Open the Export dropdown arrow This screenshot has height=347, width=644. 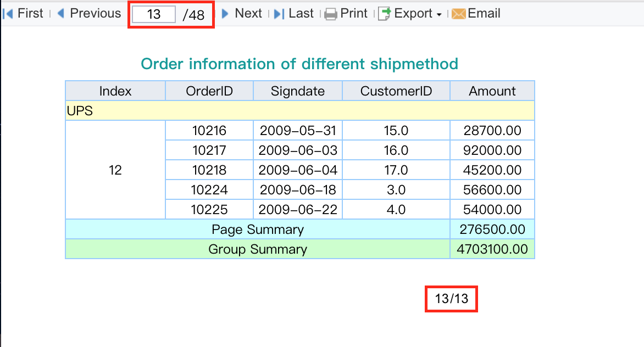point(439,15)
